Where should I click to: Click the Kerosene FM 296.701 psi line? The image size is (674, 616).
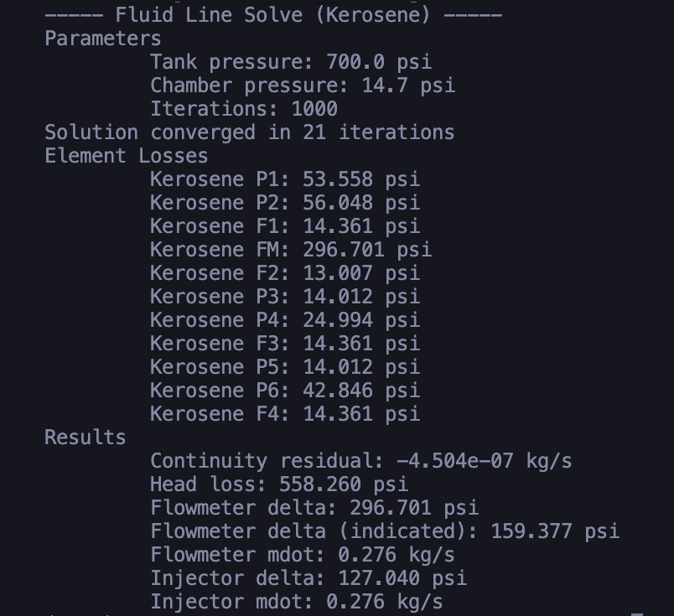coord(290,250)
